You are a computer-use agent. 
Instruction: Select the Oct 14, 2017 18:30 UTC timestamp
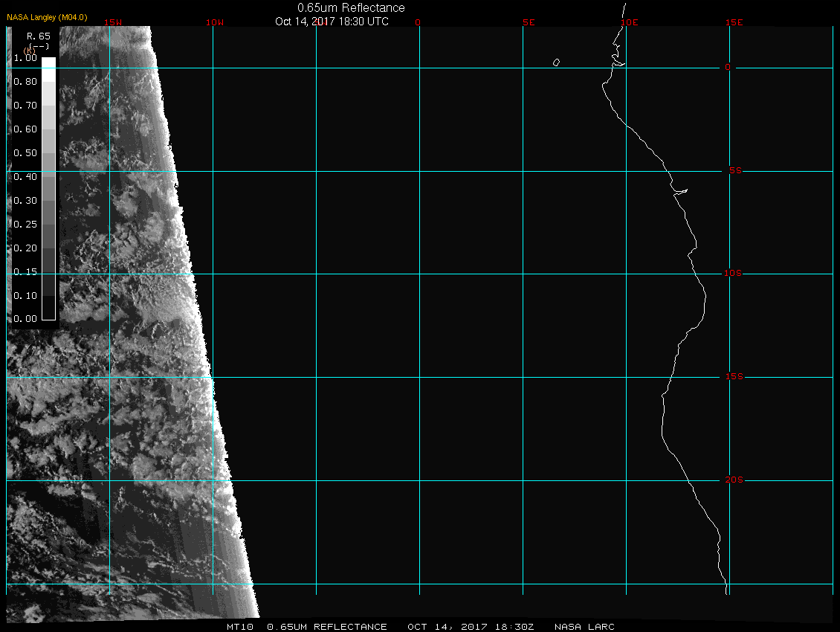click(x=332, y=21)
